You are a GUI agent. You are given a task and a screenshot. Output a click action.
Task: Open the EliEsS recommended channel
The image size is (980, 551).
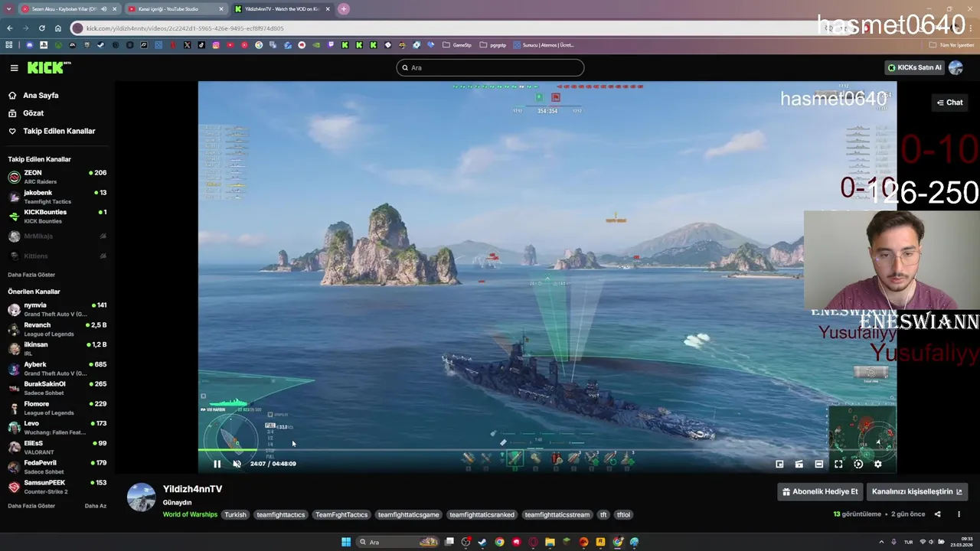click(57, 448)
